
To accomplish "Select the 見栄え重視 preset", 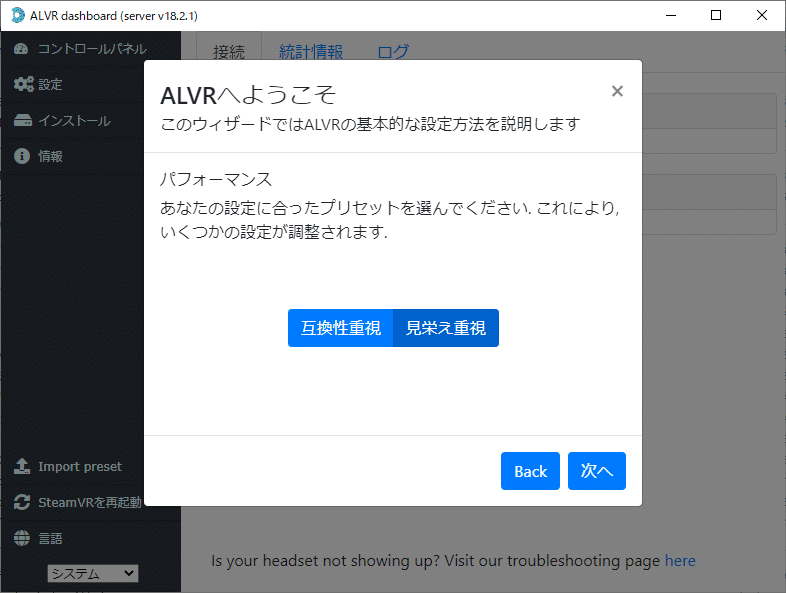I will click(446, 328).
